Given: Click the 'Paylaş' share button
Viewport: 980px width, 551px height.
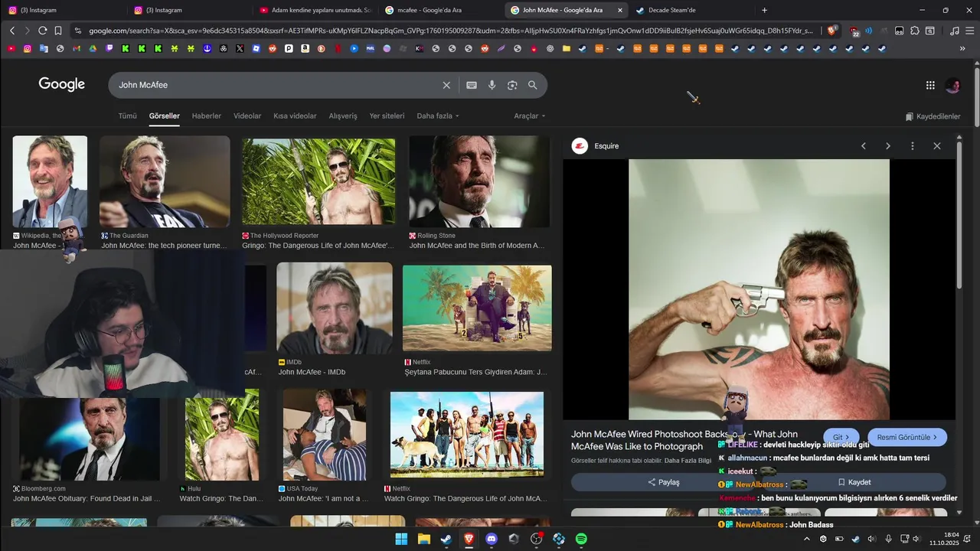Looking at the screenshot, I should pyautogui.click(x=664, y=483).
